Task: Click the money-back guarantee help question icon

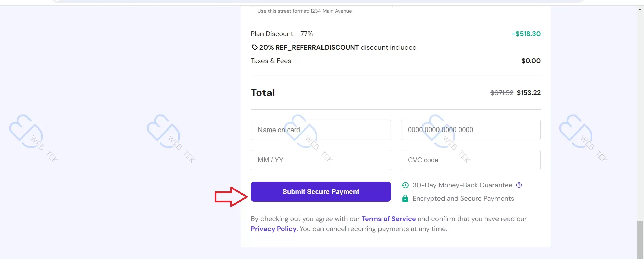Action: click(x=519, y=185)
